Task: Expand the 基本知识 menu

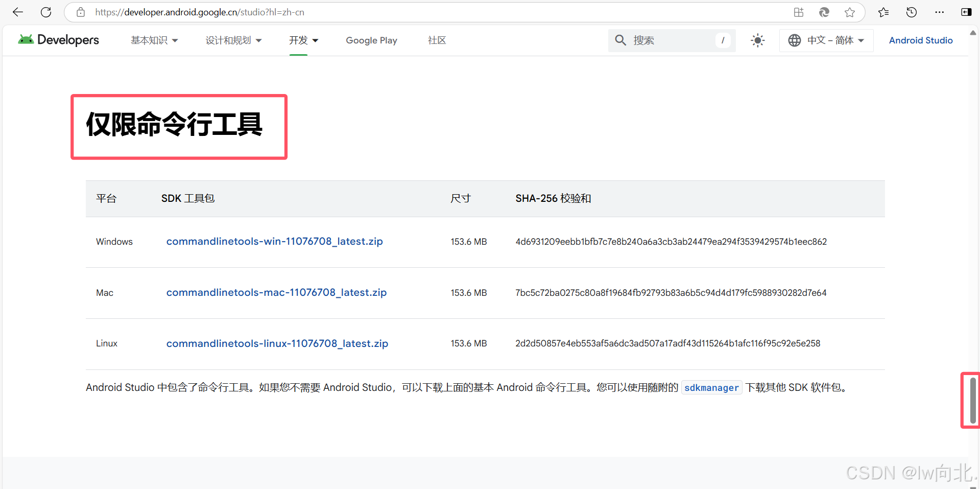Action: (x=154, y=40)
